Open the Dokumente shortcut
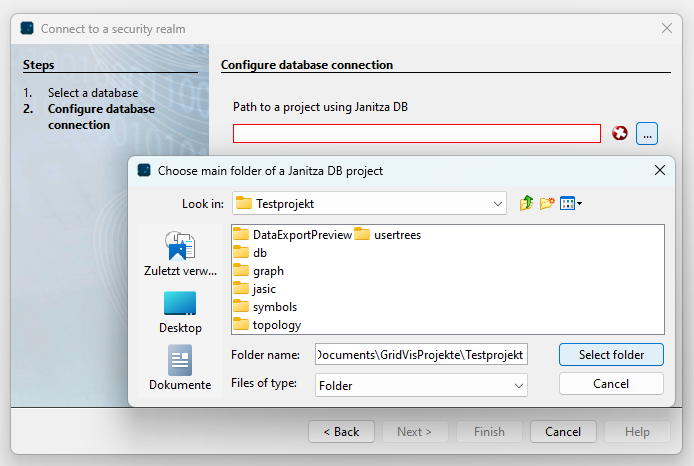The width and height of the screenshot is (694, 466). [x=180, y=368]
